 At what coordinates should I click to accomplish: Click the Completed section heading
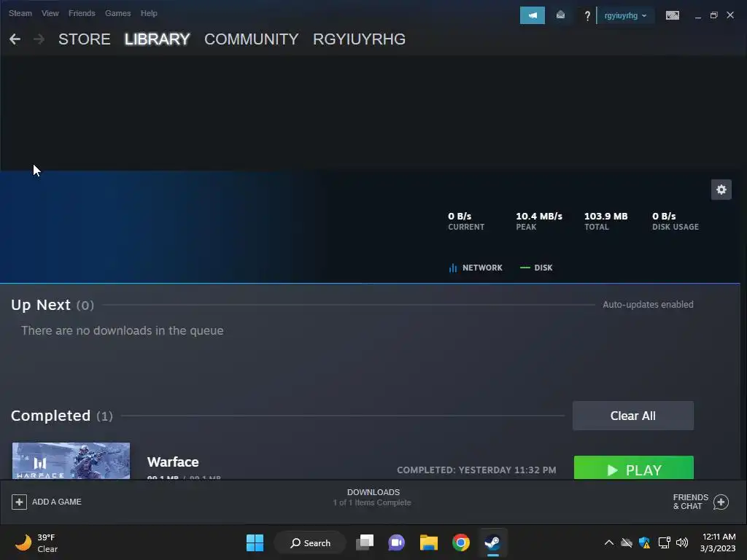coord(50,416)
